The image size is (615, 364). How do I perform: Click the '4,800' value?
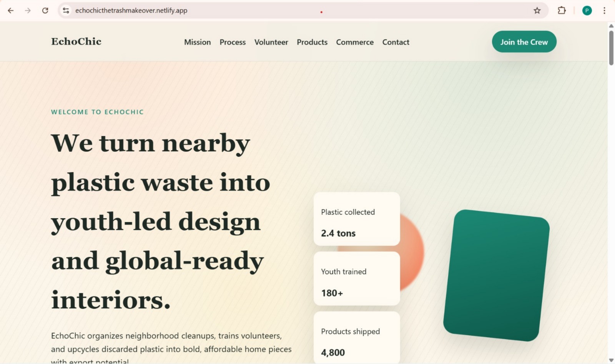[x=333, y=352]
